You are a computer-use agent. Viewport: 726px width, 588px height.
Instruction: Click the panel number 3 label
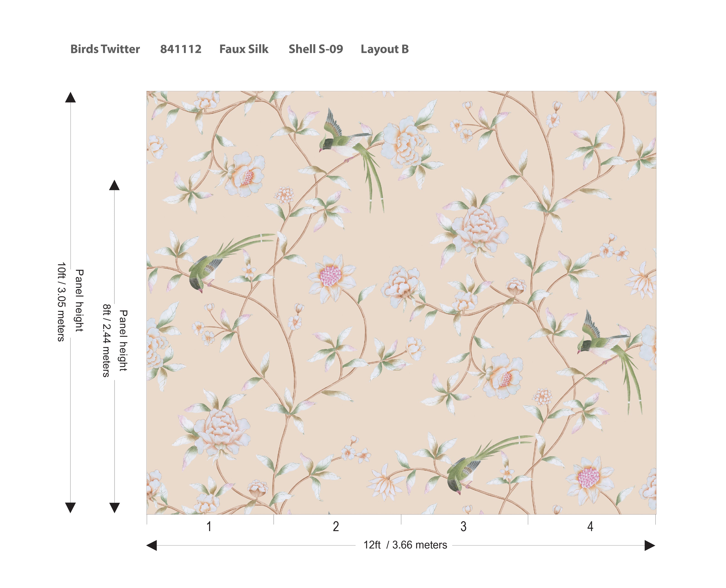[463, 526]
